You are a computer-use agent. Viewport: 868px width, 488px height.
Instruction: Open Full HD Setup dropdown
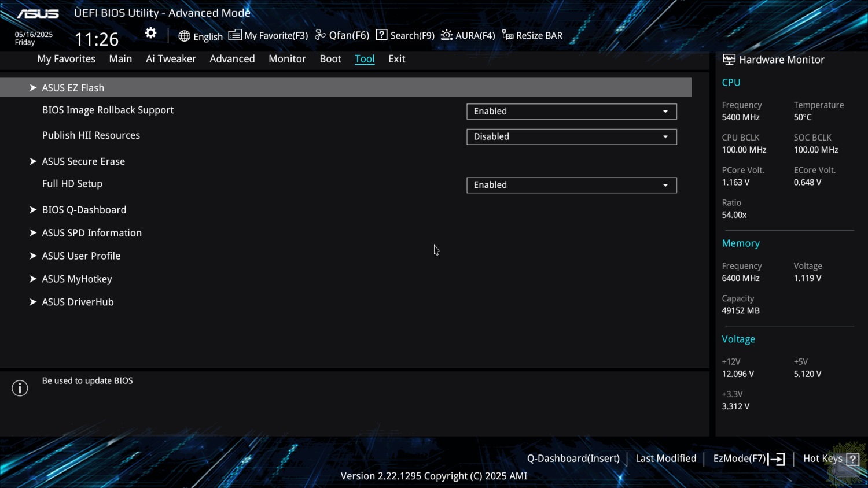[x=572, y=185]
